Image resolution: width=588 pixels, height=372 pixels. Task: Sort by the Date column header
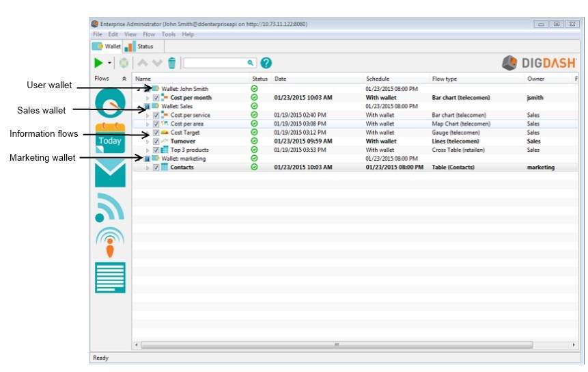pyautogui.click(x=318, y=79)
